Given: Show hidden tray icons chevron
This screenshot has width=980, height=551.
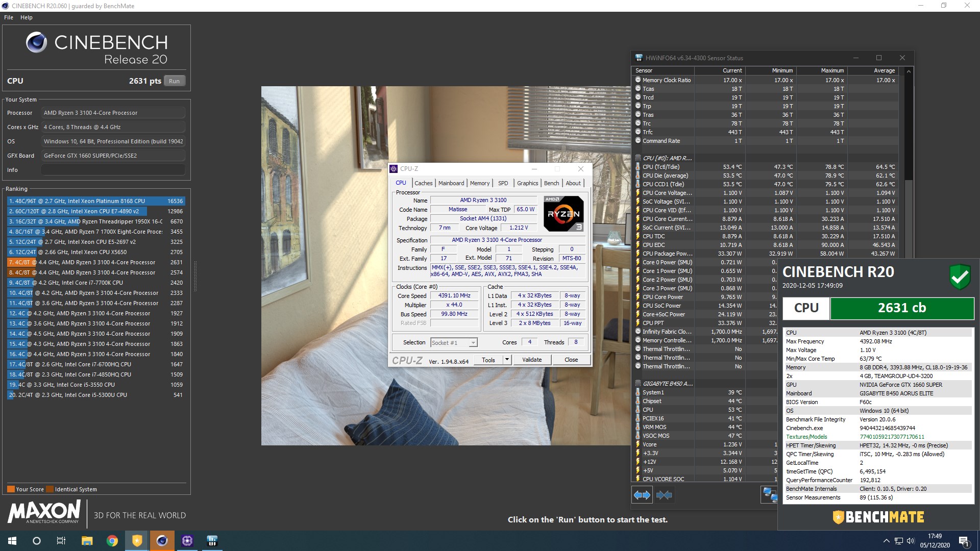Looking at the screenshot, I should click(887, 541).
